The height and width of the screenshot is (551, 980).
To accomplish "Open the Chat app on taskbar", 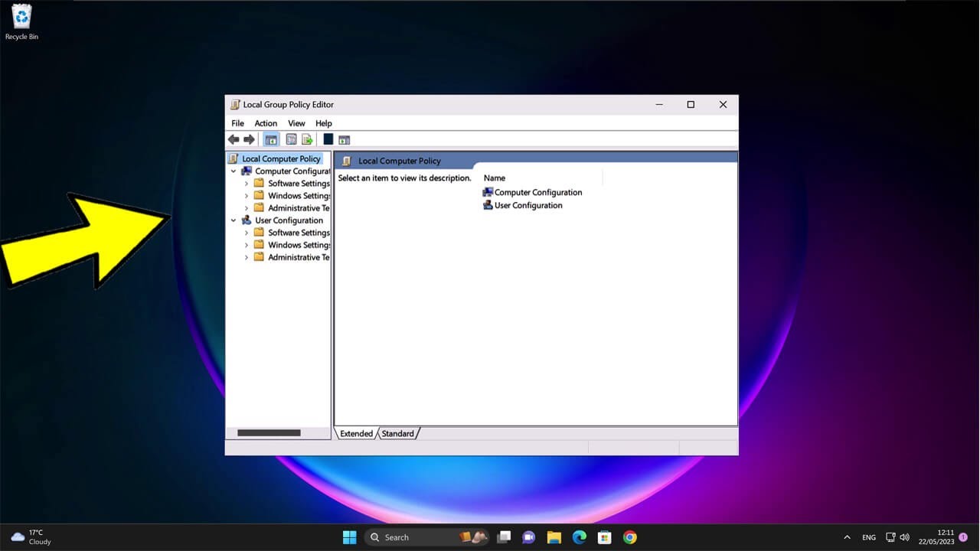I will tap(528, 537).
